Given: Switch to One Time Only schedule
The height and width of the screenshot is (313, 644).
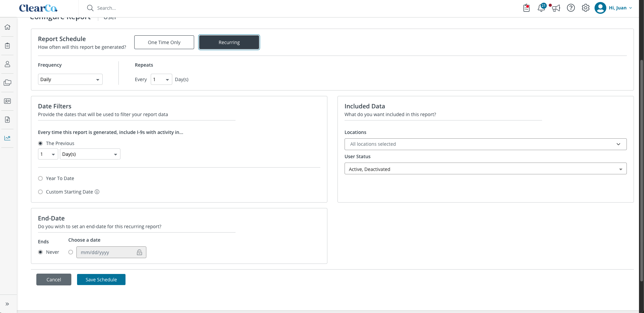Looking at the screenshot, I should coord(164,42).
